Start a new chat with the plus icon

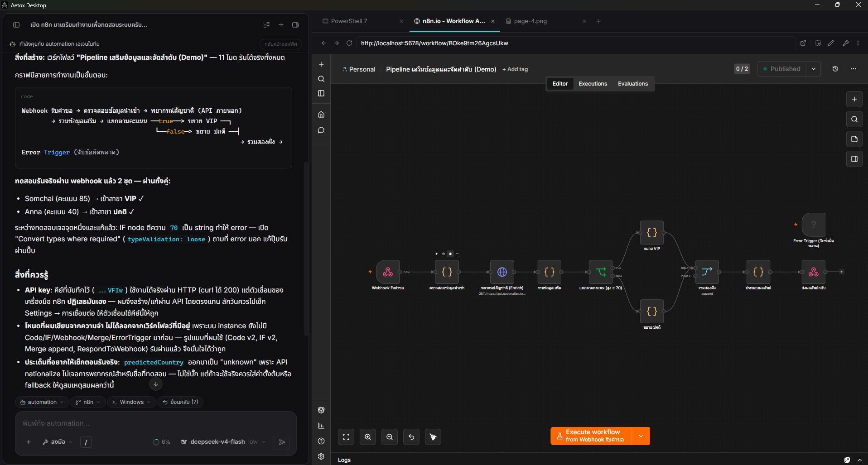(281, 25)
